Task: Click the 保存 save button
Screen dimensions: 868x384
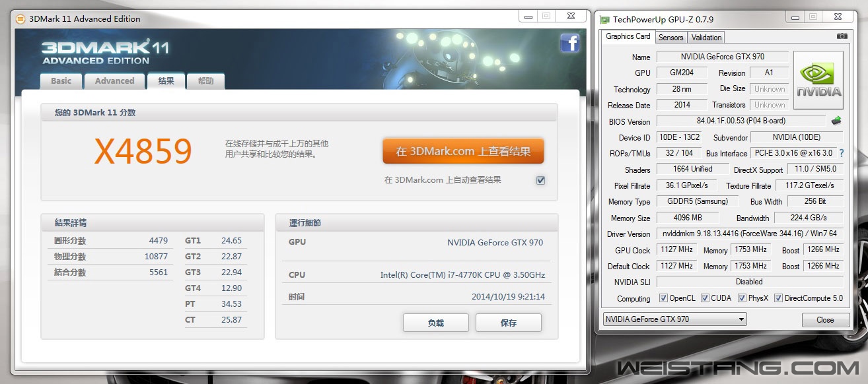Action: 509,323
